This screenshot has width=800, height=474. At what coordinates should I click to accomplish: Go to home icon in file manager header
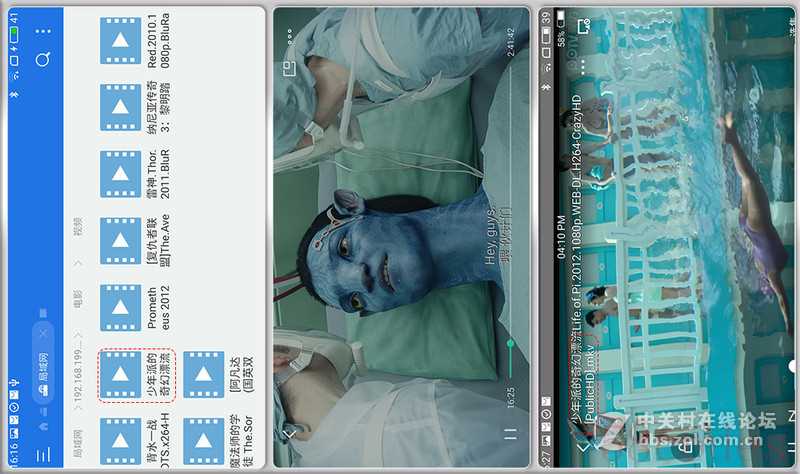pos(43,425)
